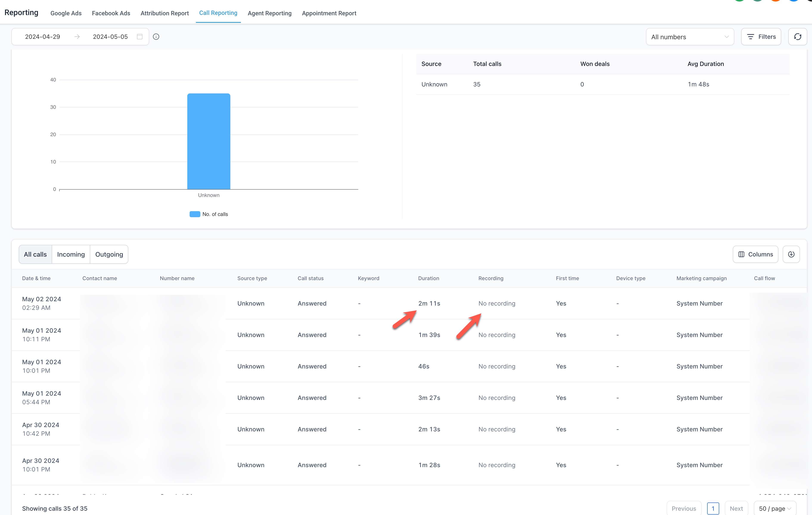Open the Agent Reporting tab

click(270, 13)
